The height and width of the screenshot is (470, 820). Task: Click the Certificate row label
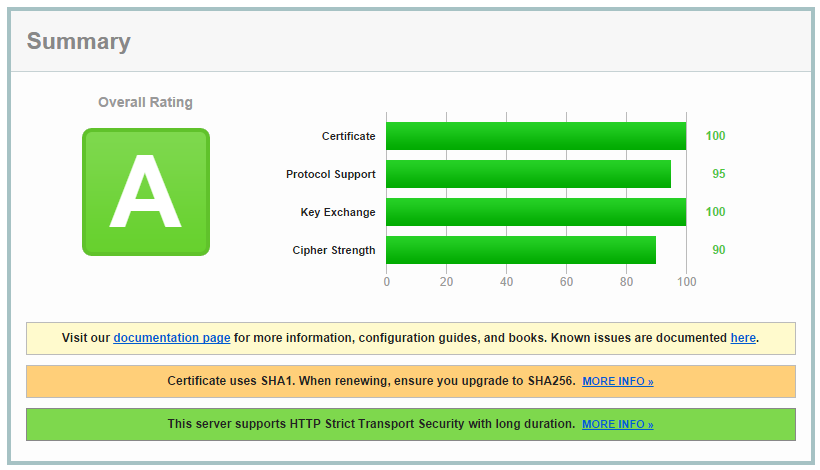[348, 136]
